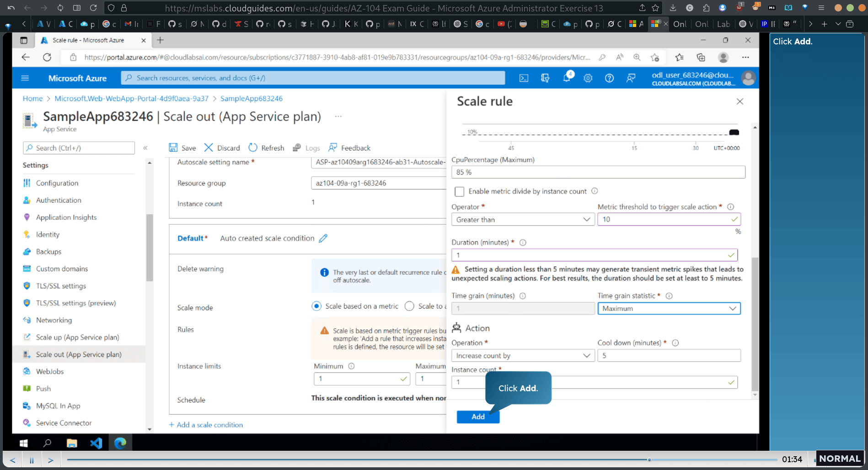Click info icon beside Metric threshold label
This screenshot has height=470, width=868.
click(731, 207)
